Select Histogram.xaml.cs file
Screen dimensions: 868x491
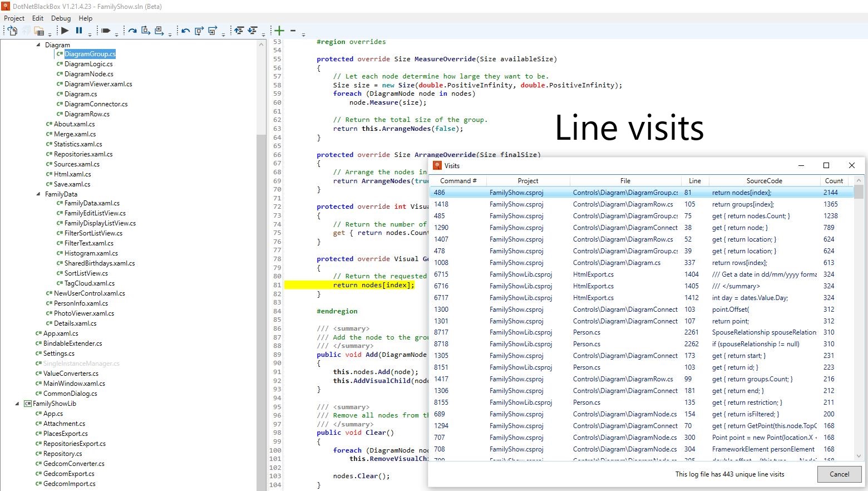(91, 253)
